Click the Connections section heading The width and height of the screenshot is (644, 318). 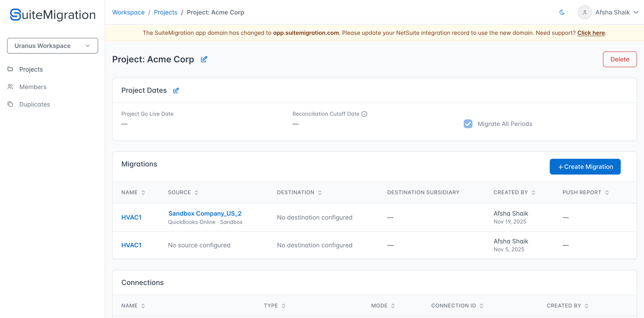click(x=142, y=282)
